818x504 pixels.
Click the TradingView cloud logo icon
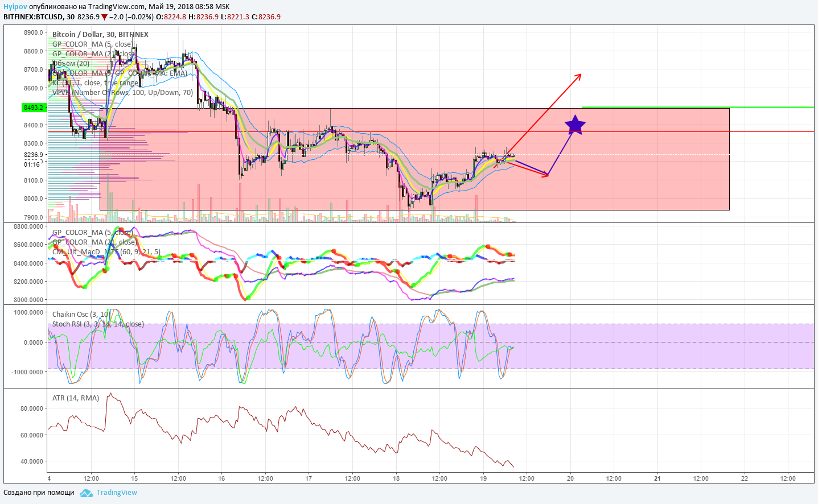[x=86, y=493]
